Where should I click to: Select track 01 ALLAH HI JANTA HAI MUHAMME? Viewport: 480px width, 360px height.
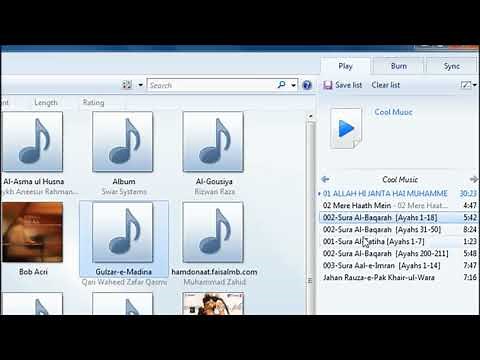[x=399, y=193]
